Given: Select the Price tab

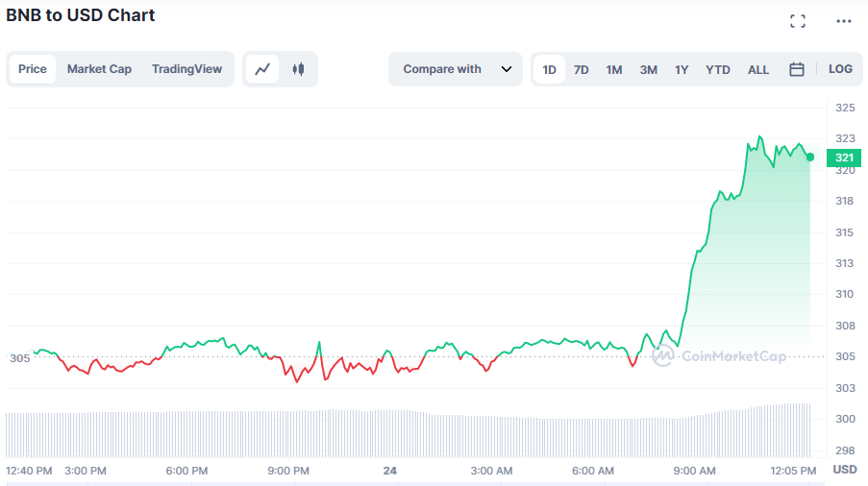Looking at the screenshot, I should coord(33,69).
